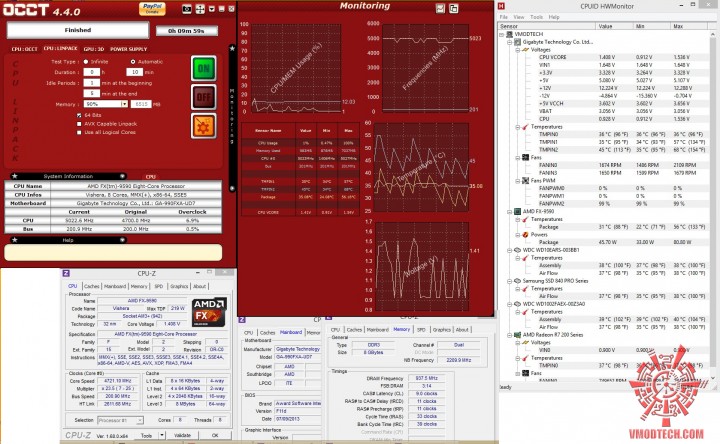
Task: Select the Infinite test type radio button
Action: (86, 62)
